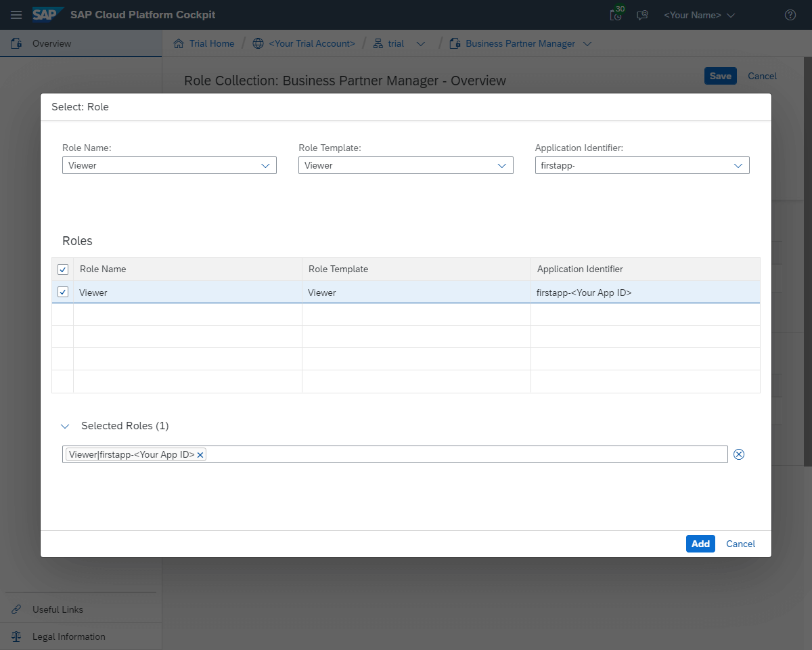Click the Legal Information scales icon

[16, 636]
